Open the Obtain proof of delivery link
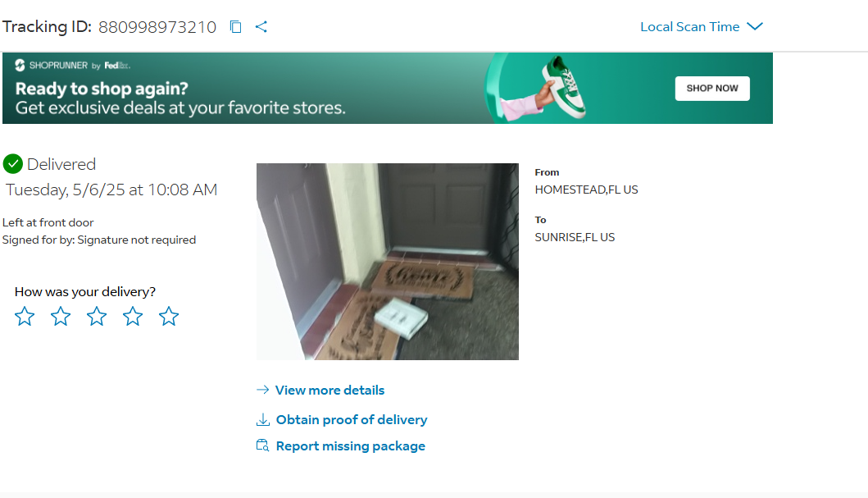The image size is (868, 498). (x=352, y=420)
